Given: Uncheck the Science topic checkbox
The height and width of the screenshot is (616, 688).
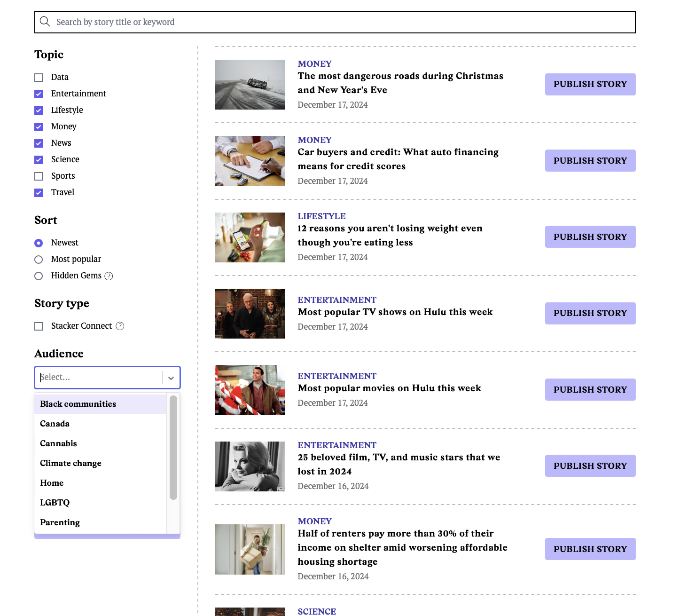Looking at the screenshot, I should point(39,160).
